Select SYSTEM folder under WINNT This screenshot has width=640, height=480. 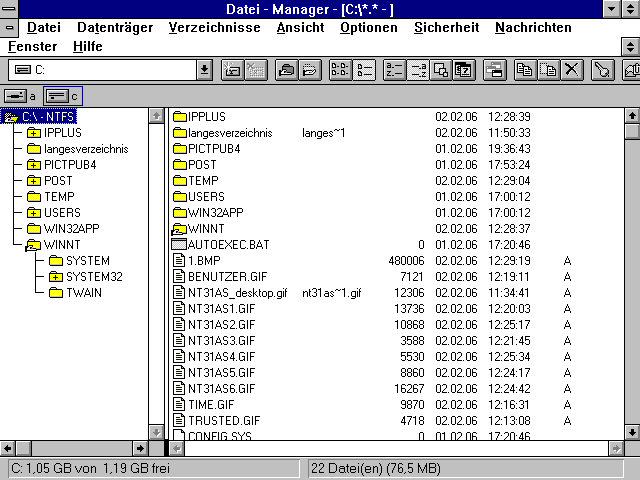click(88, 261)
